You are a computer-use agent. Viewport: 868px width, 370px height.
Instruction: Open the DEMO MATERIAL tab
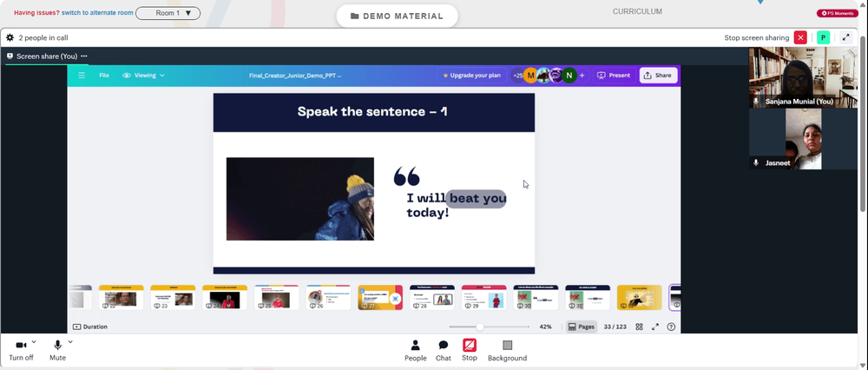point(397,16)
